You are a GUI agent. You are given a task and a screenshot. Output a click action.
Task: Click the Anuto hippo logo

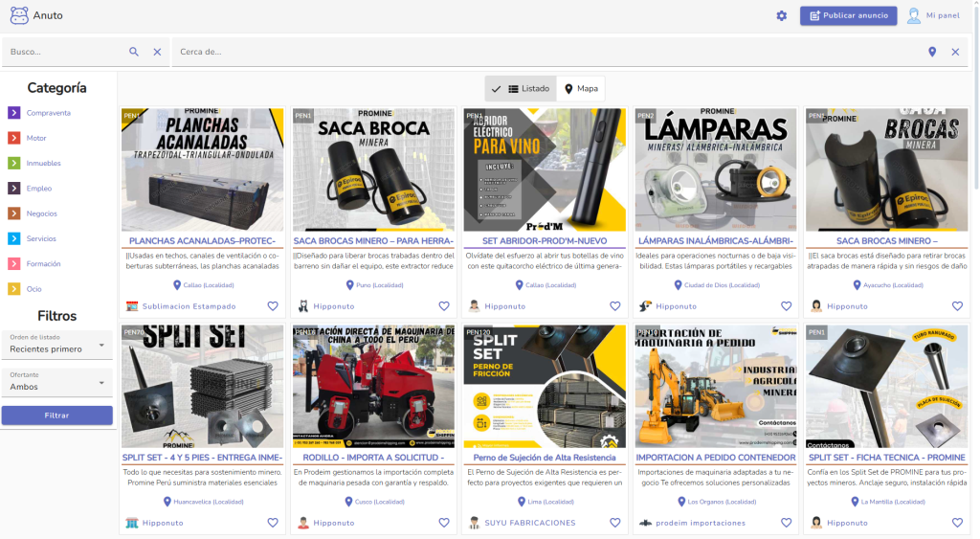(19, 15)
